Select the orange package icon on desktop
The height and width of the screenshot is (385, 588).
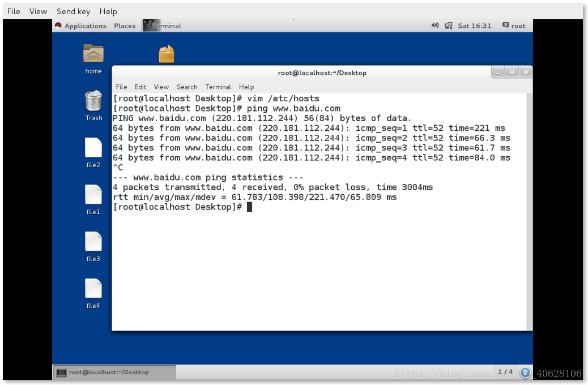167,54
